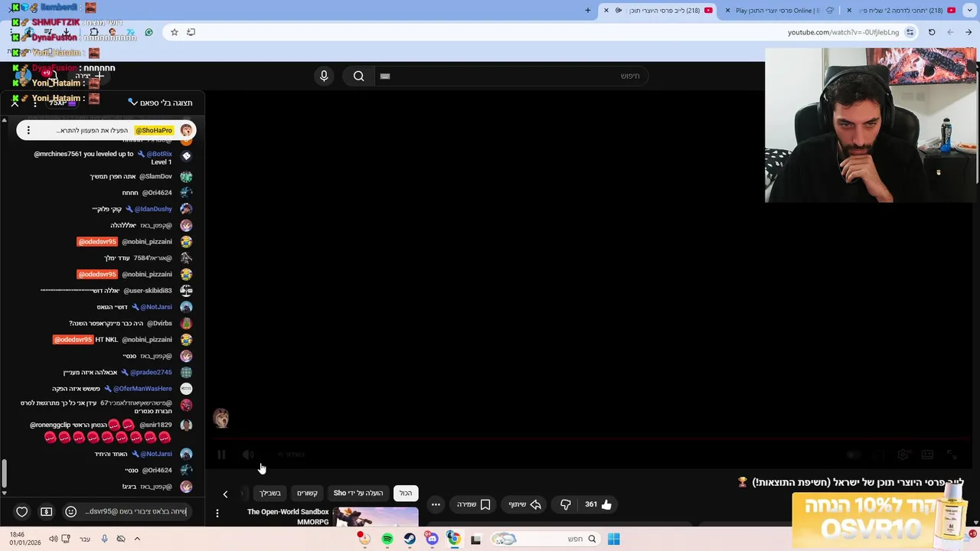Mute the video with speaker icon
The image size is (980, 551).
pyautogui.click(x=248, y=455)
